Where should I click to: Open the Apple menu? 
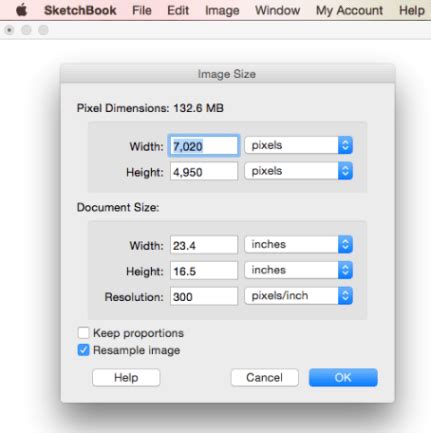point(22,10)
